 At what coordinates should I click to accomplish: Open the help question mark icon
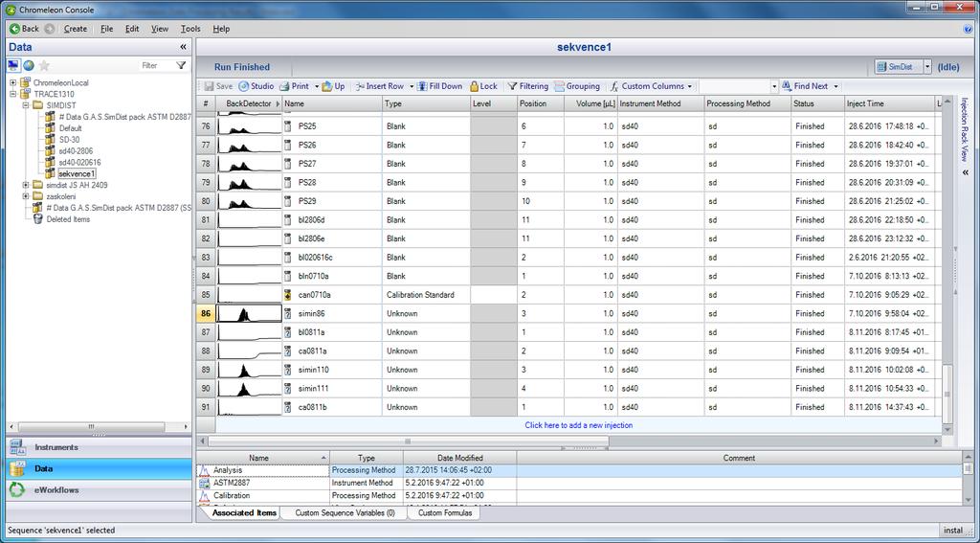(x=969, y=29)
